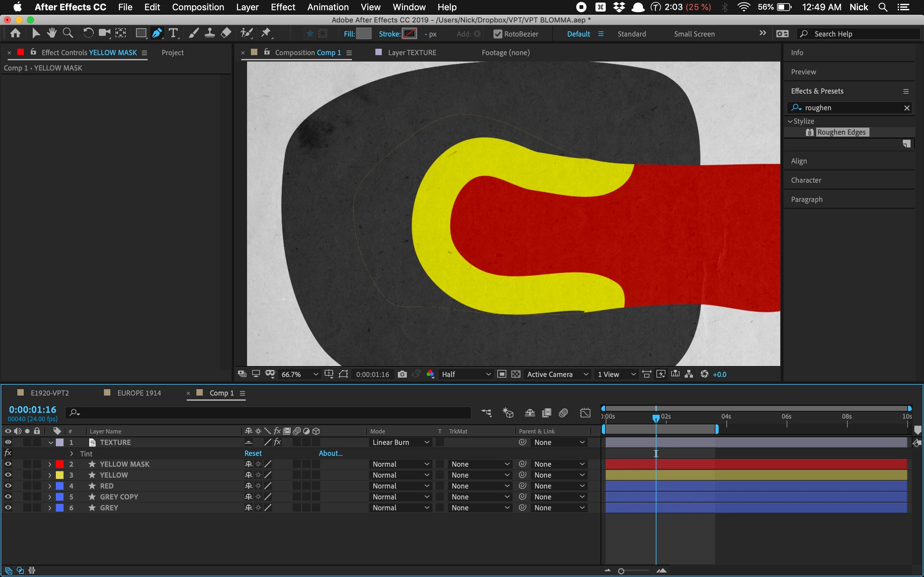
Task: Select the Clone Stamp tool
Action: click(x=210, y=34)
